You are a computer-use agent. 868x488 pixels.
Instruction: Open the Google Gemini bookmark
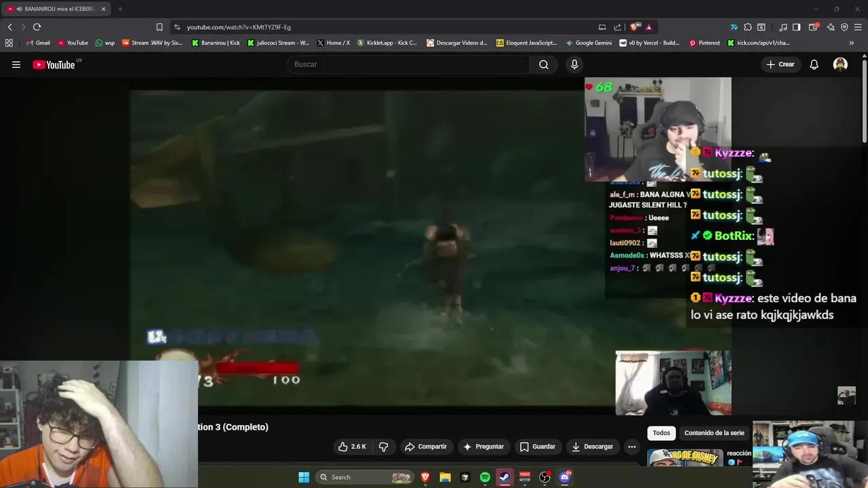point(589,43)
